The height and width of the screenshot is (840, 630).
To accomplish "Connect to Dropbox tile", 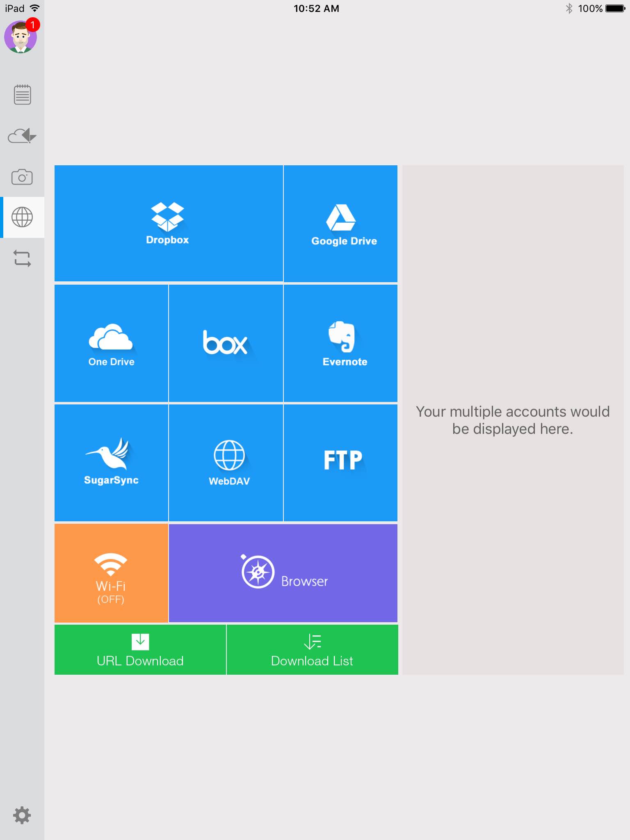I will 169,224.
